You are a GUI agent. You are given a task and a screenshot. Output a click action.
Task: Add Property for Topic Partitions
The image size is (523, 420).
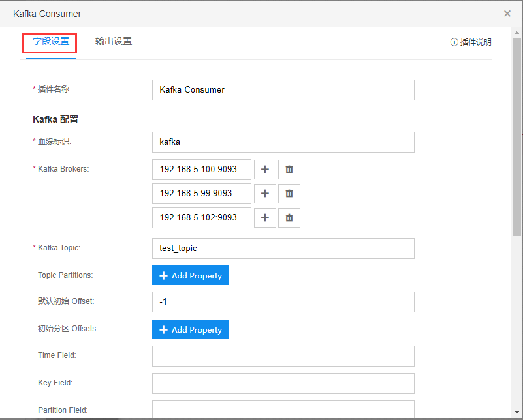coord(191,275)
